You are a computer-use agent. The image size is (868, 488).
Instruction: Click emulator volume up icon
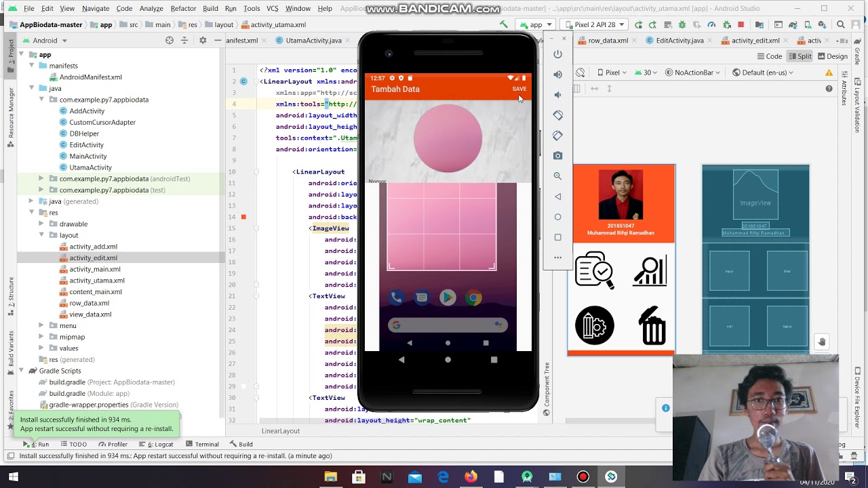point(557,75)
